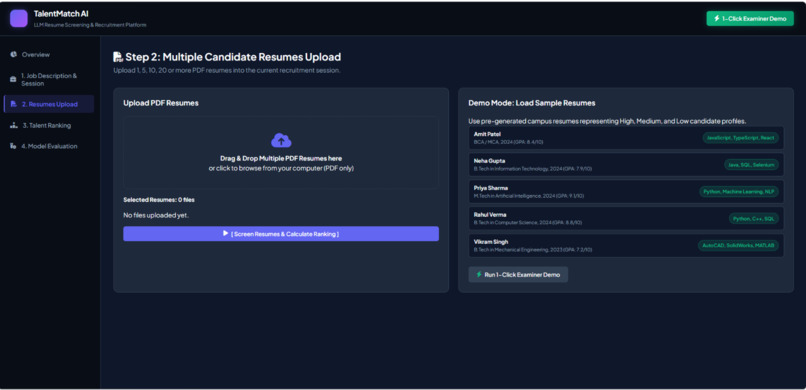Image resolution: width=806 pixels, height=390 pixels.
Task: Click the 1-Click Examiner Demo header button
Action: [750, 18]
